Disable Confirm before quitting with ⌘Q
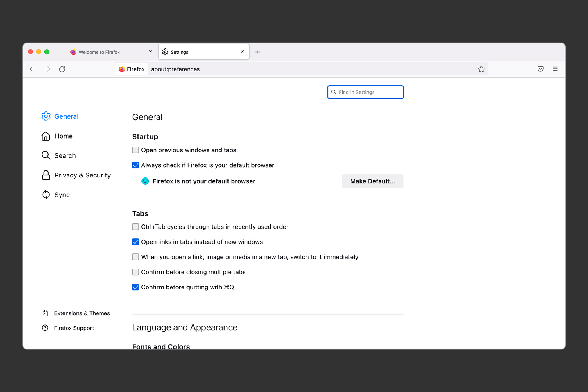 click(x=136, y=287)
